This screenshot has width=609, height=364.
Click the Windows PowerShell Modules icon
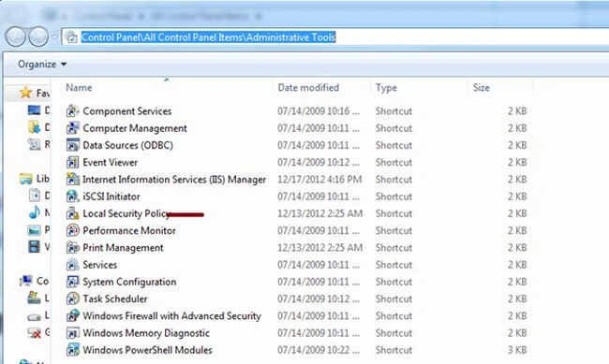point(73,350)
